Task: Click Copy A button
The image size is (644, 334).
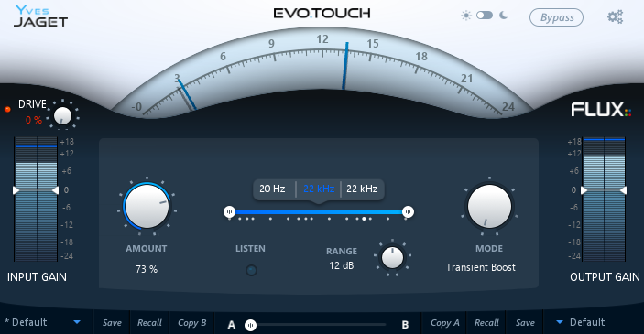Action: coord(445,323)
